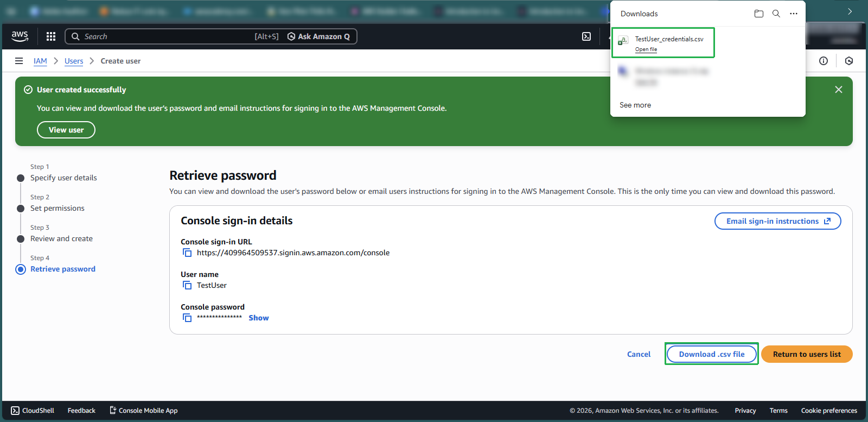Show the hidden console password
868x422 pixels.
point(259,318)
